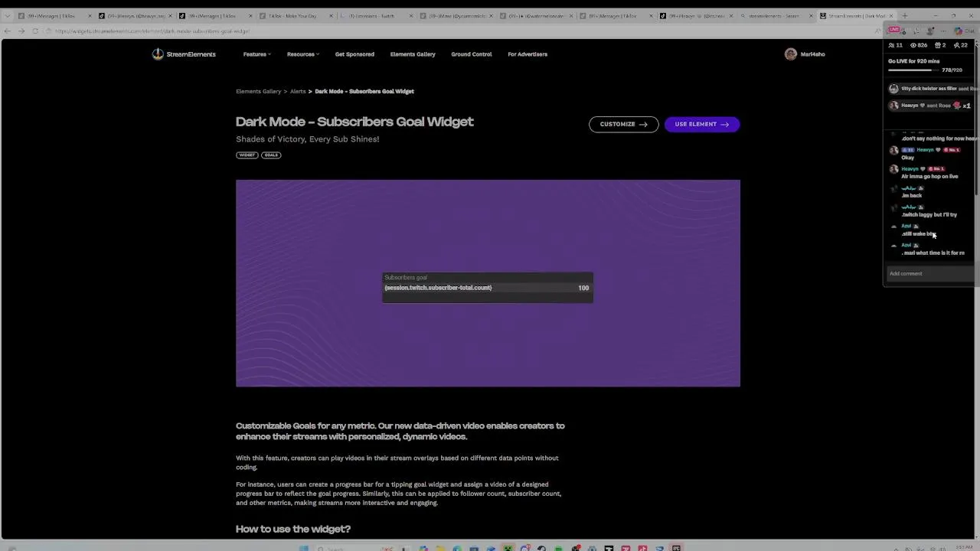This screenshot has width=980, height=551.
Task: Click the USE ELEMENT button
Action: (x=702, y=124)
